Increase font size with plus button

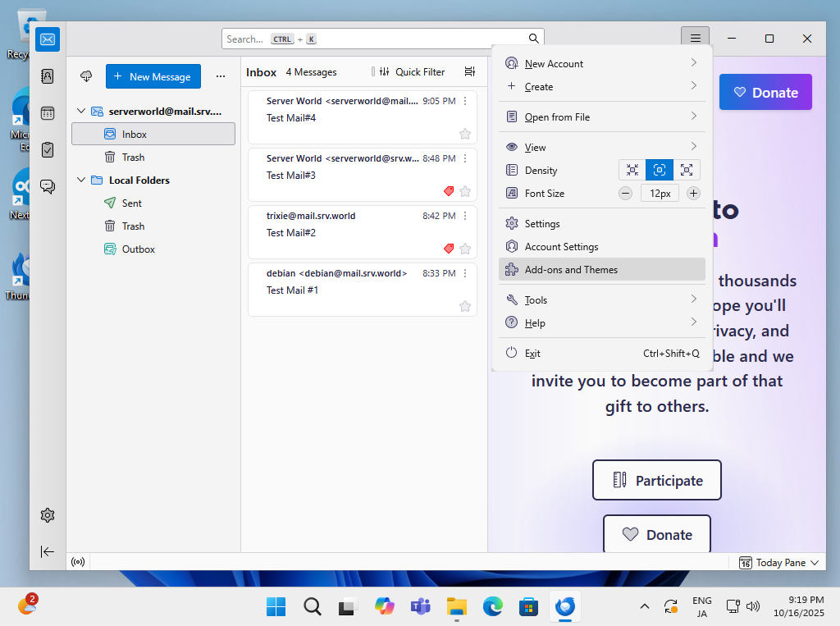[693, 194]
